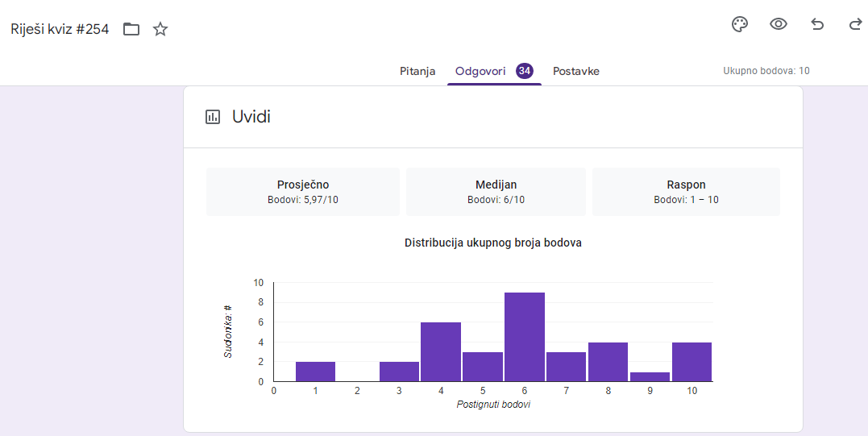The height and width of the screenshot is (436, 868).
Task: Click the 34 responses count badge
Action: [524, 71]
